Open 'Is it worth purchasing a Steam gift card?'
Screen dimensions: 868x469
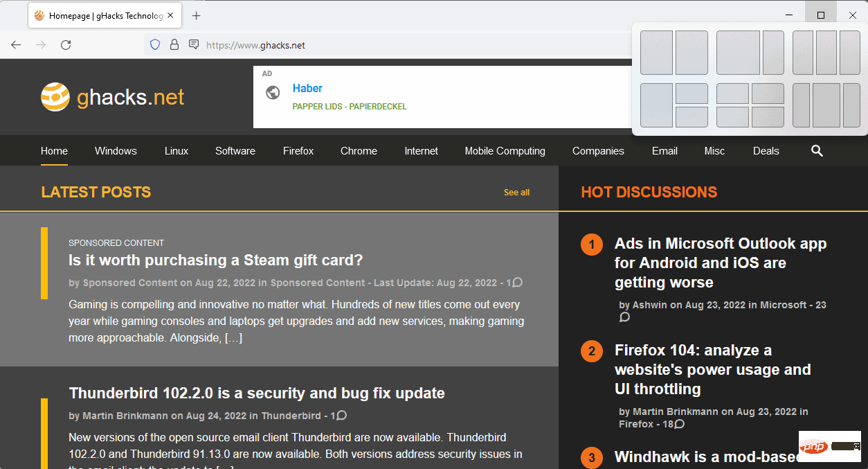click(216, 260)
